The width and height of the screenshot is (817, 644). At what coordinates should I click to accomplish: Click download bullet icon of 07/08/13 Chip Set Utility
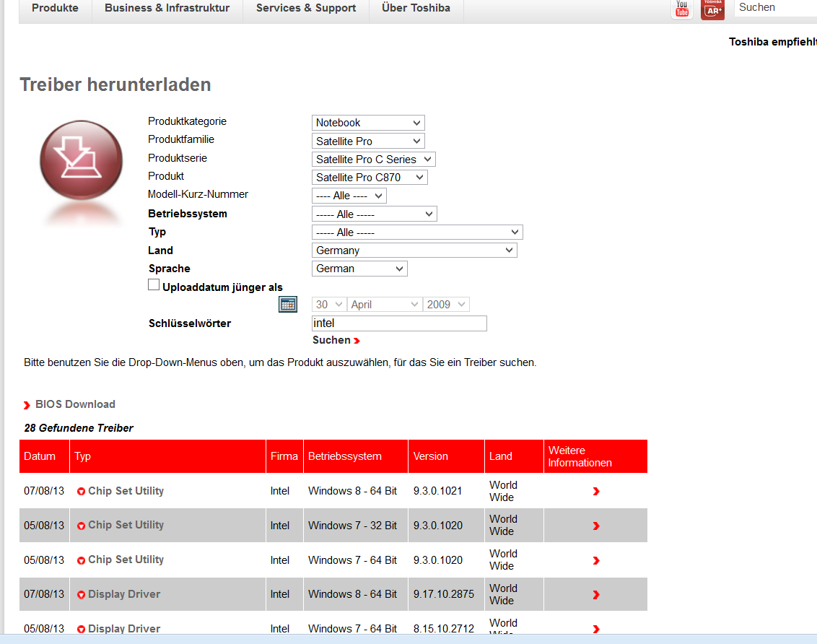coord(82,492)
